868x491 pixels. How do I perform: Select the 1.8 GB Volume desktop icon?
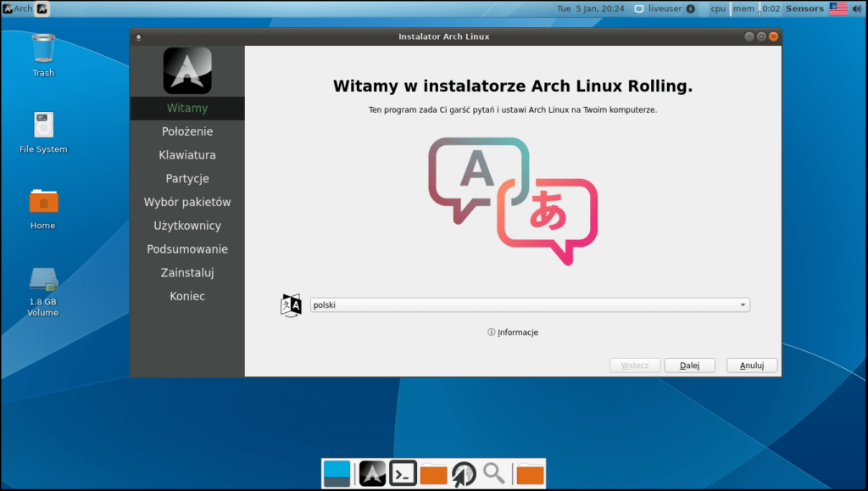point(43,292)
